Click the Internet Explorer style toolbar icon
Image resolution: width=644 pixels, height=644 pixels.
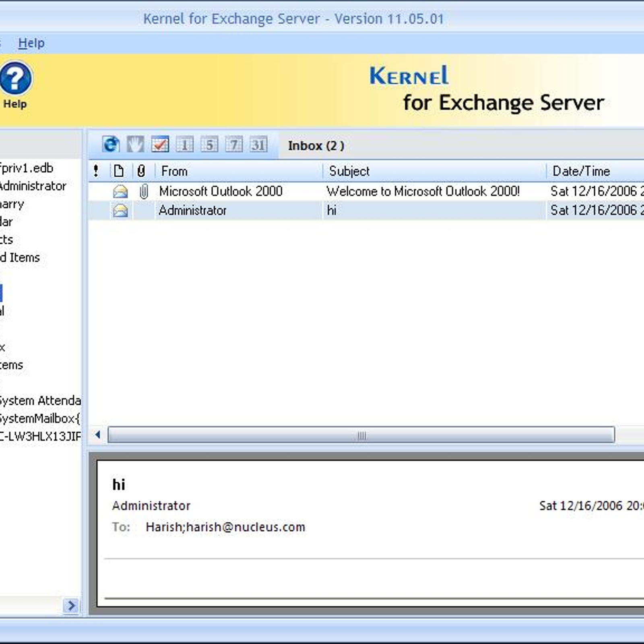click(111, 144)
